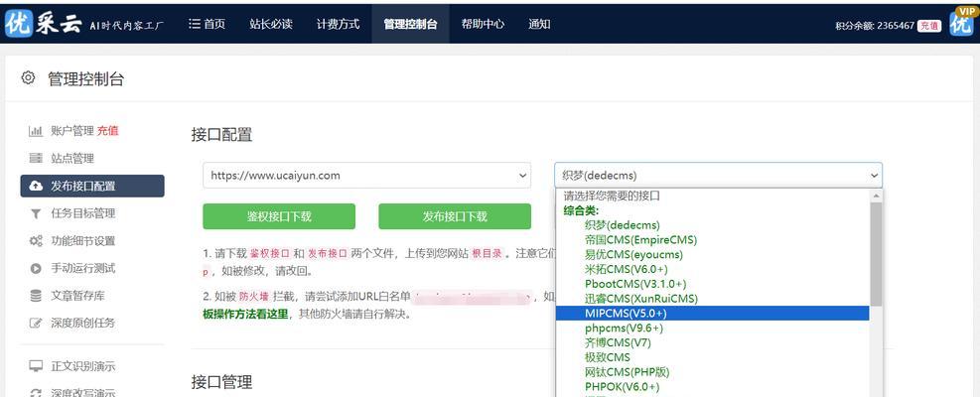Open 站长必读 in the top menu
This screenshot has width=980, height=397.
pyautogui.click(x=271, y=24)
